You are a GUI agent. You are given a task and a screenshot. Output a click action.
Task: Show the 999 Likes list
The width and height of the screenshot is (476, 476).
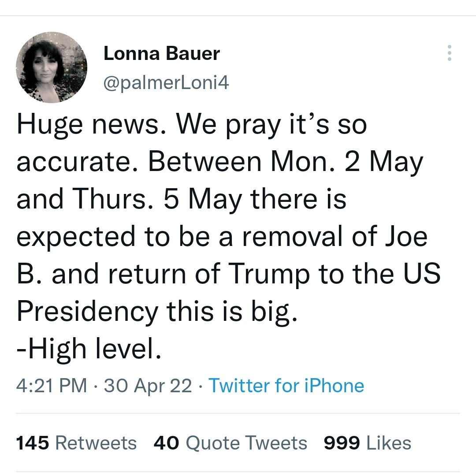coord(367,443)
